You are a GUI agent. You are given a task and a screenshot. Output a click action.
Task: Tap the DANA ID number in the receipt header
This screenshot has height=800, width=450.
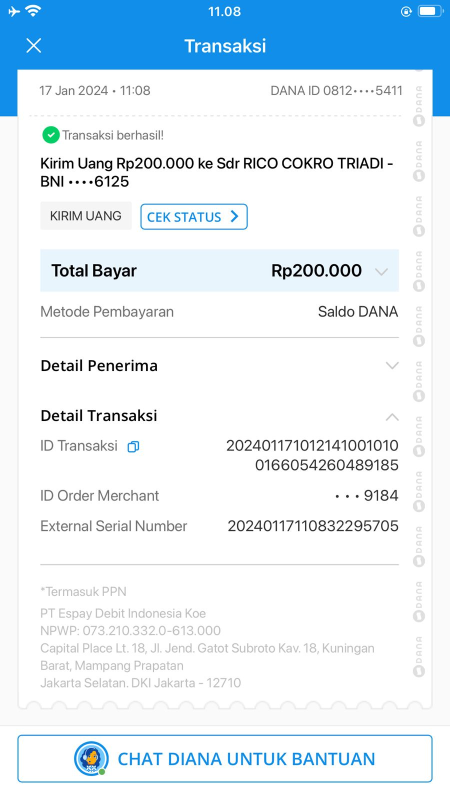[x=336, y=91]
